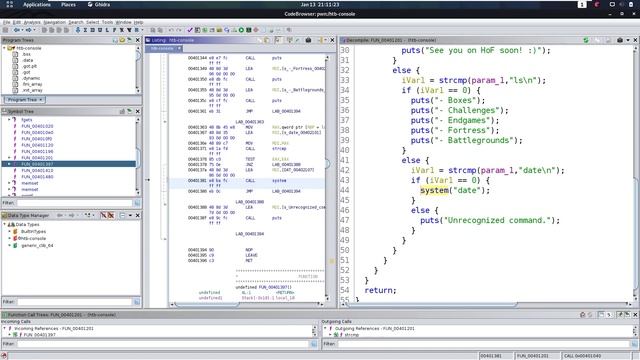Open the Search menu
The width and height of the screenshot is (640, 360).
(x=76, y=22)
